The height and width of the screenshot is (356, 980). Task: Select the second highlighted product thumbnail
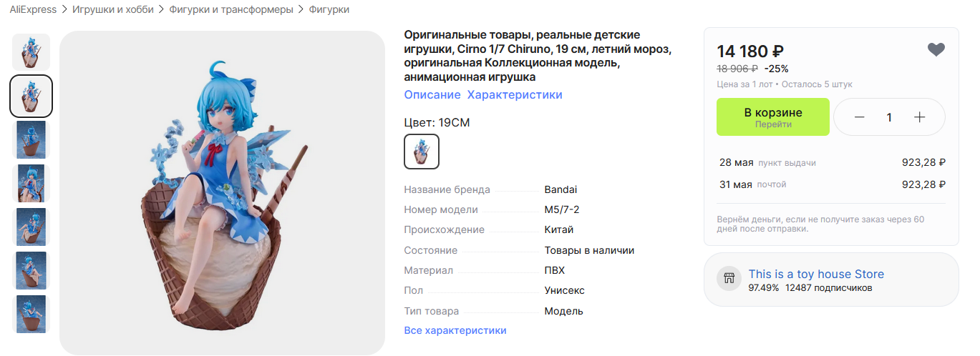point(31,96)
